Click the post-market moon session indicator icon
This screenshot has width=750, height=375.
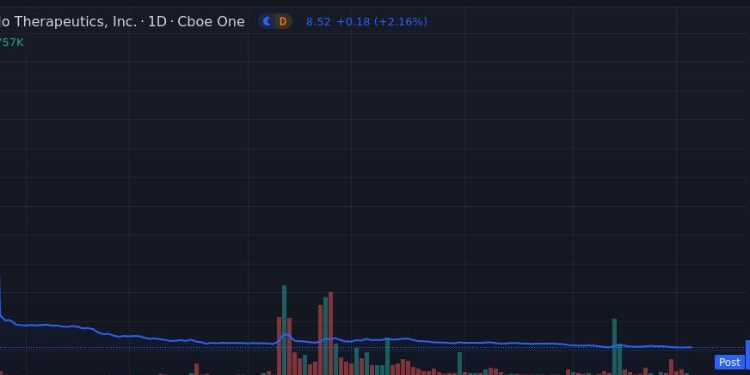267,22
